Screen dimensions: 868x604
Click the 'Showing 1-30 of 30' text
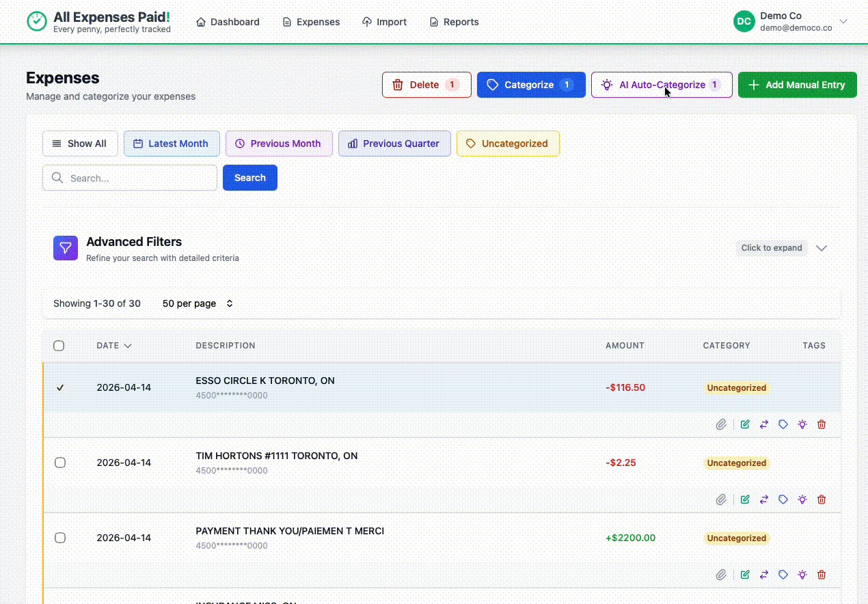tap(97, 303)
